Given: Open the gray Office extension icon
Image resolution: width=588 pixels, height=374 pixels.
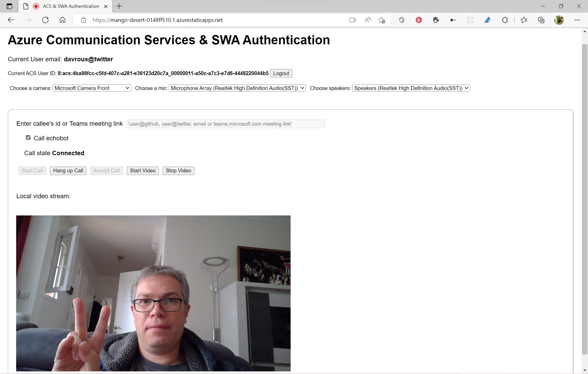Looking at the screenshot, I should (402, 20).
